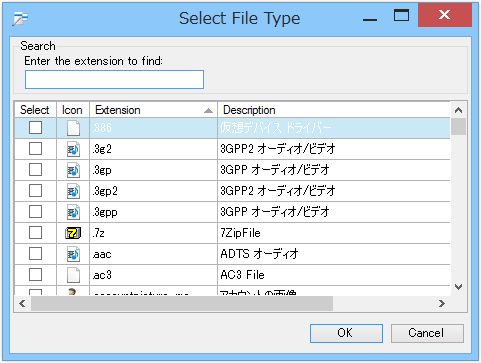Focus the extension search field
This screenshot has width=481, height=363.
114,79
